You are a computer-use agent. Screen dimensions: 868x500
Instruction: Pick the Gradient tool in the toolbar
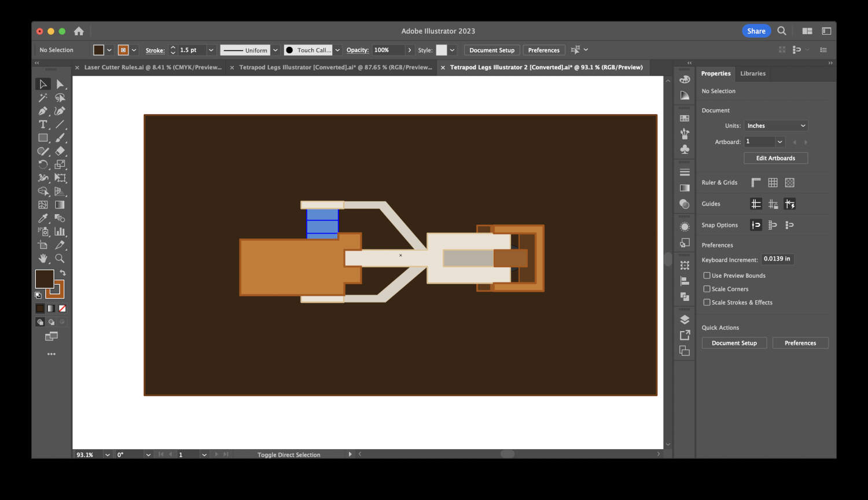(x=60, y=205)
